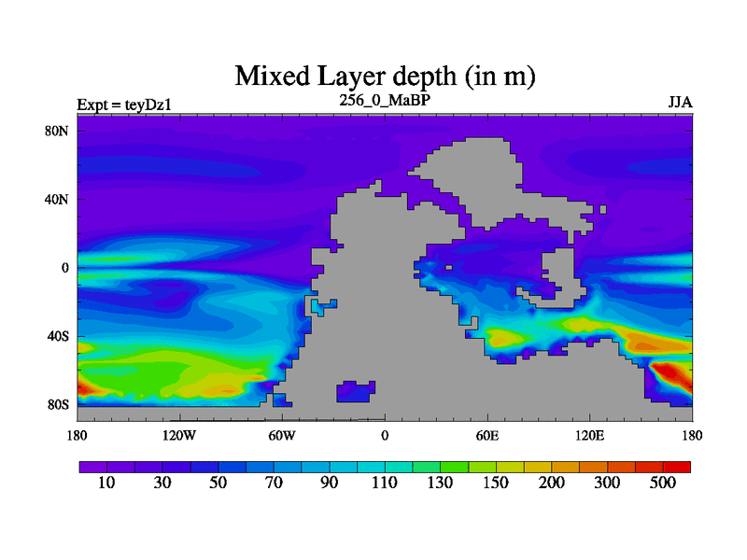Click the "0" latitude label on y-axis
Viewport: 747px width, 560px height.
tap(65, 268)
